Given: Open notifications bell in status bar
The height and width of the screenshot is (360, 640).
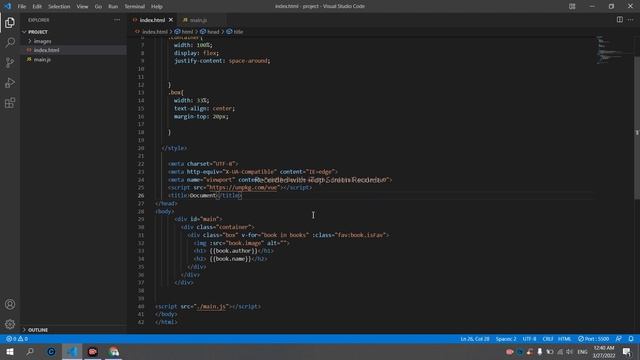Looking at the screenshot, I should 631,339.
